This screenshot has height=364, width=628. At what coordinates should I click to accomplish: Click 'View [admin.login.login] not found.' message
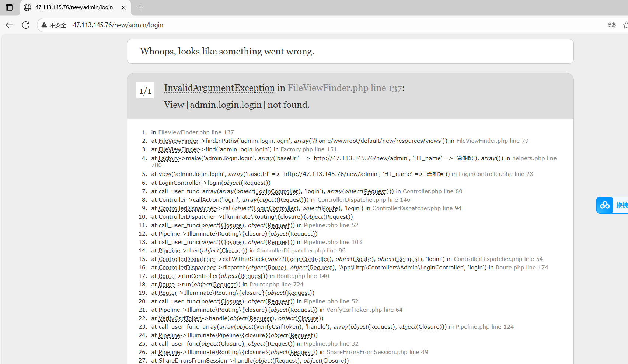tap(237, 105)
